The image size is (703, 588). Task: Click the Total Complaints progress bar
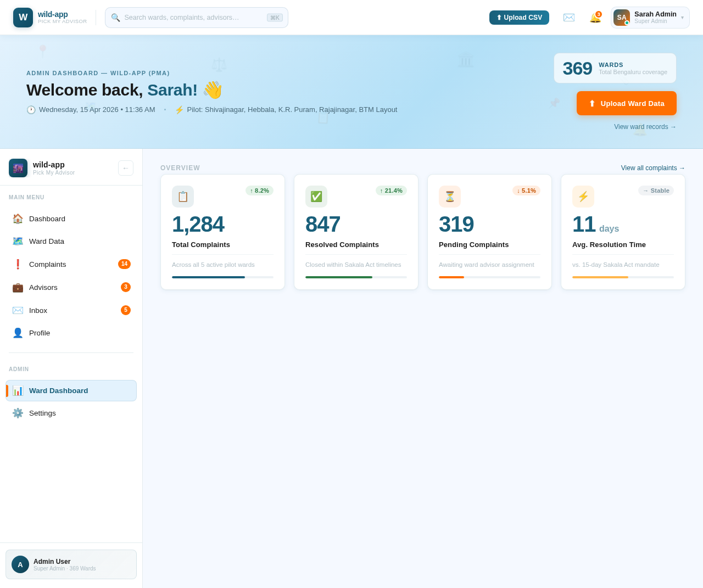click(x=222, y=277)
